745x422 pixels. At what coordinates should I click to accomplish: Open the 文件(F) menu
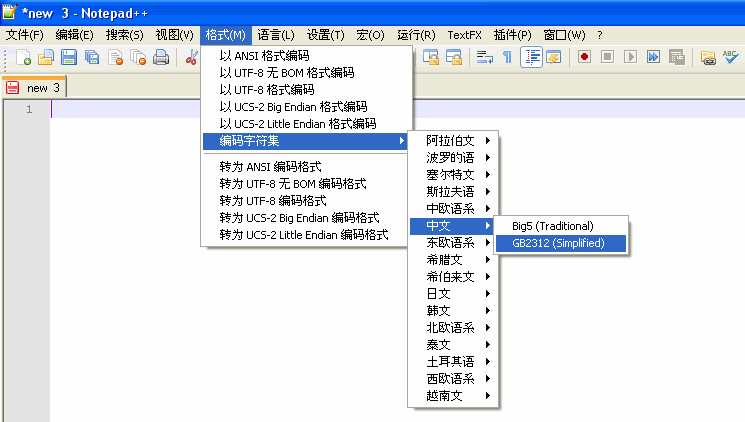[x=24, y=35]
